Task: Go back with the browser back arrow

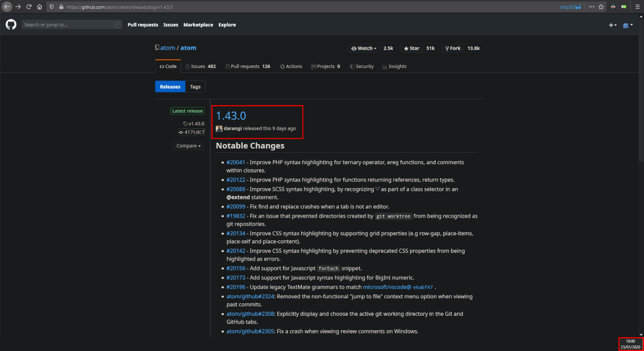Action: (7, 7)
